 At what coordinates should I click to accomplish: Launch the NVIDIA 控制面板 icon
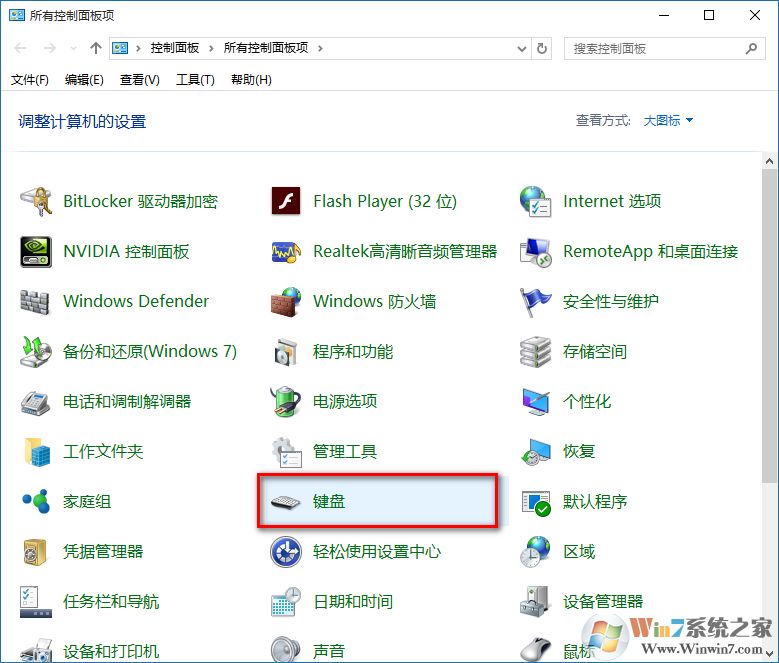[36, 251]
